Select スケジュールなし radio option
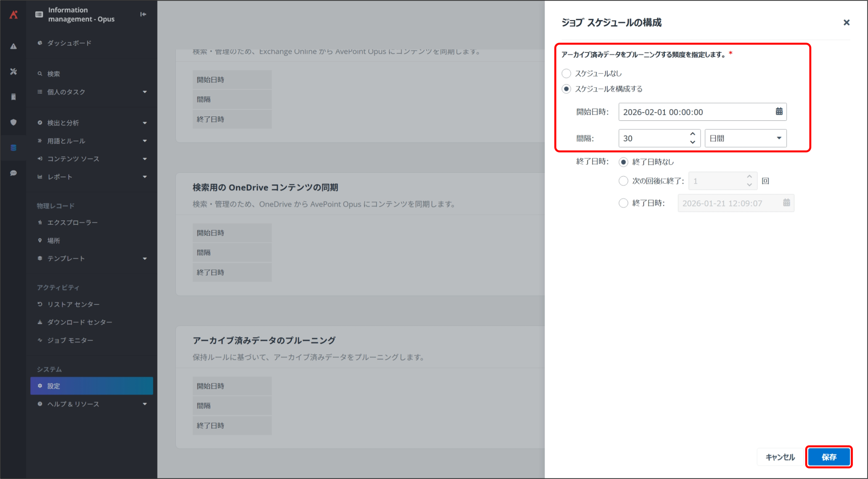The width and height of the screenshot is (868, 479). point(566,73)
